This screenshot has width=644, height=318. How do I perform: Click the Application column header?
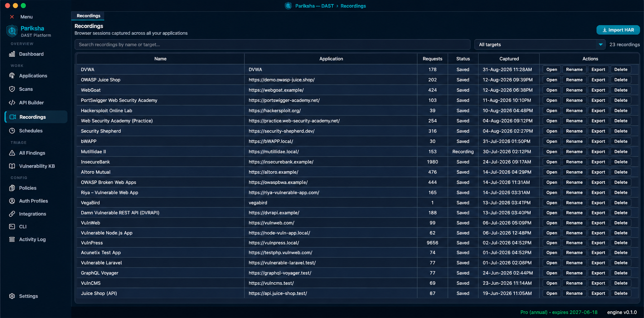331,59
